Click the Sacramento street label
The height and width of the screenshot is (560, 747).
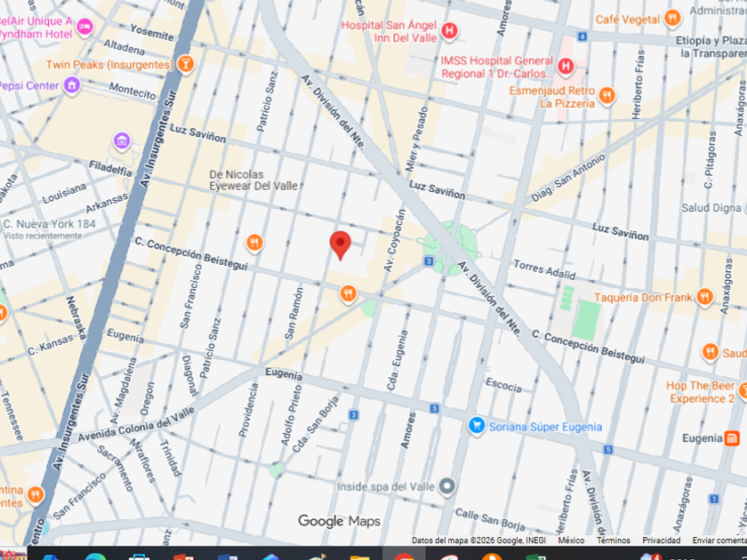pos(116,468)
